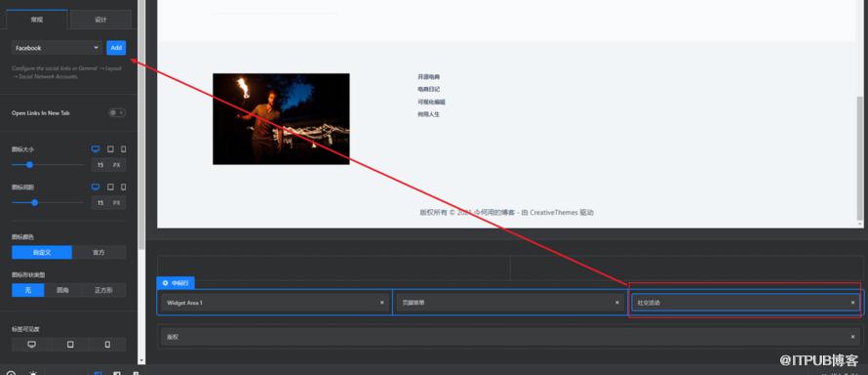Screen dimensions: 868x375
Task: Click the left settings panel scrollbar
Action: (141, 125)
